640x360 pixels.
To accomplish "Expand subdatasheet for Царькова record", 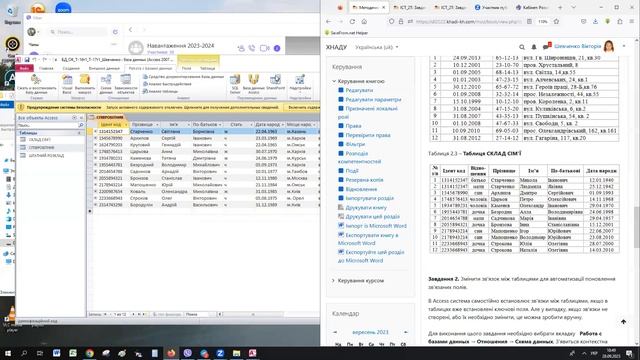I will 96,151.
